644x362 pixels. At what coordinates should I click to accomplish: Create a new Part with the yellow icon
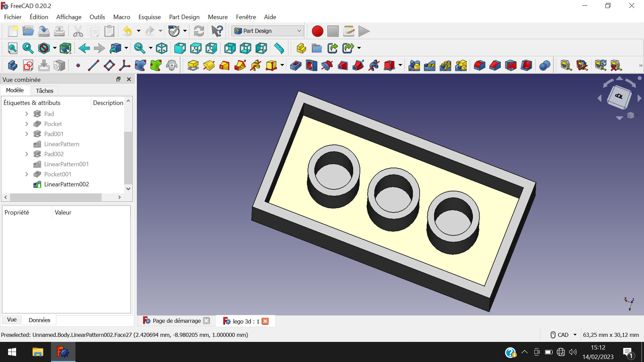click(x=301, y=48)
